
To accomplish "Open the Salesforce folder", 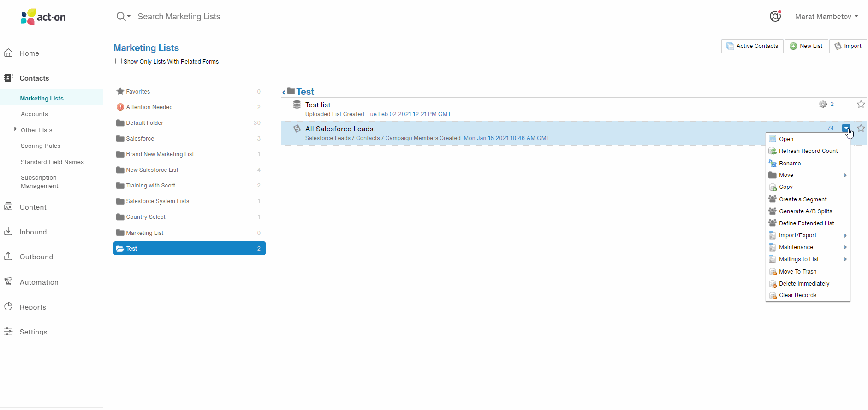I will pyautogui.click(x=189, y=139).
